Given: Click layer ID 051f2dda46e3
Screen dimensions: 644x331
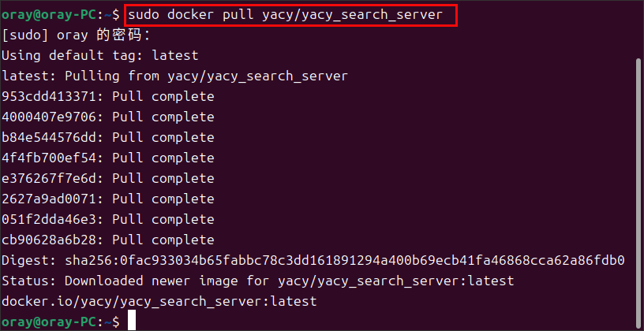Looking at the screenshot, I should click(52, 219).
